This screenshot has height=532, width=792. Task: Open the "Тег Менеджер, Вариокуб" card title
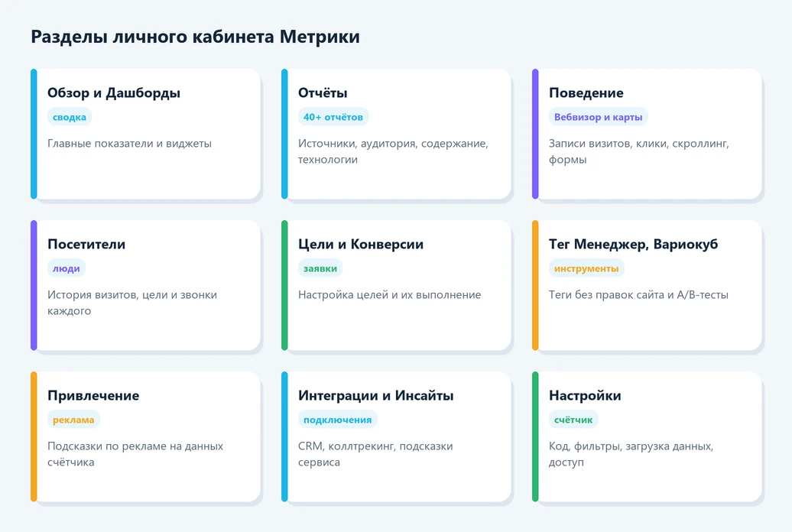point(634,244)
